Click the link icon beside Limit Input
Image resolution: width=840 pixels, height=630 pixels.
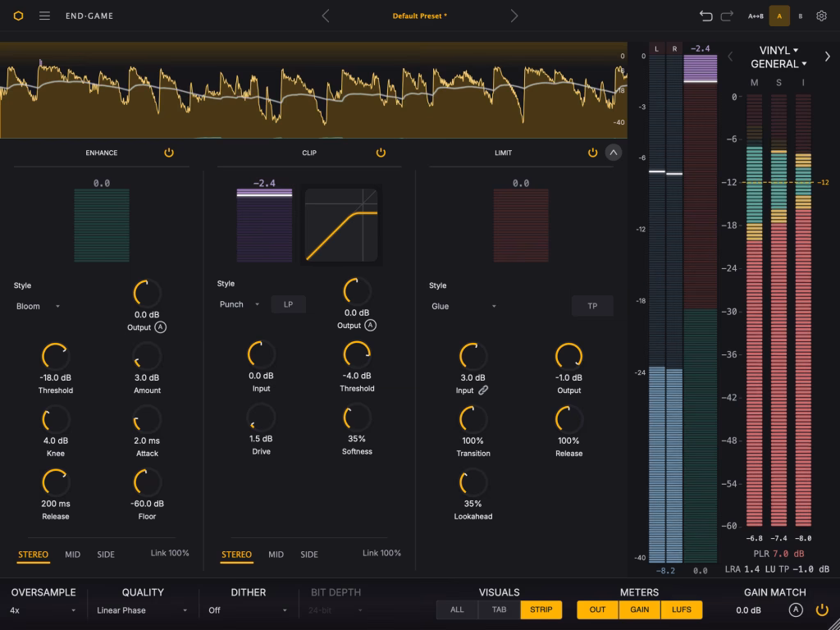tap(483, 390)
